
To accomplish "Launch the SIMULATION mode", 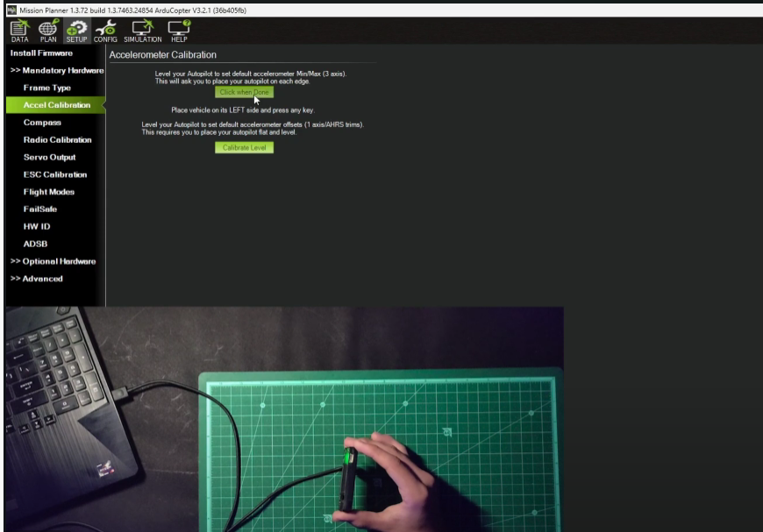I will click(141, 31).
